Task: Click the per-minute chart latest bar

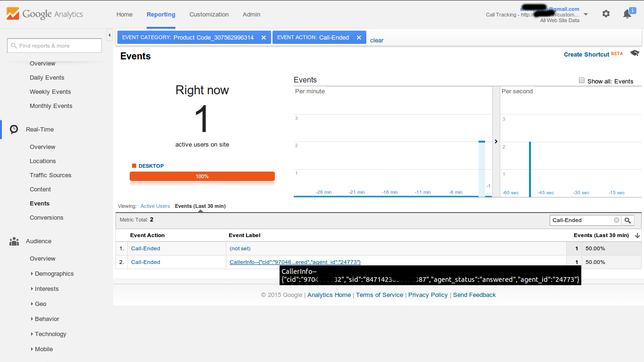Action: pyautogui.click(x=482, y=169)
